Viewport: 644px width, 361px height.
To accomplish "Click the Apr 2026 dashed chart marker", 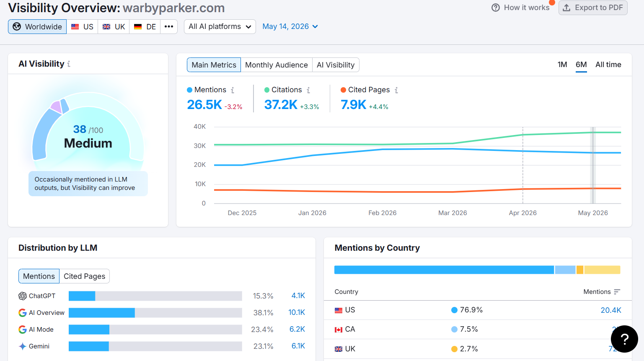I will (523, 165).
